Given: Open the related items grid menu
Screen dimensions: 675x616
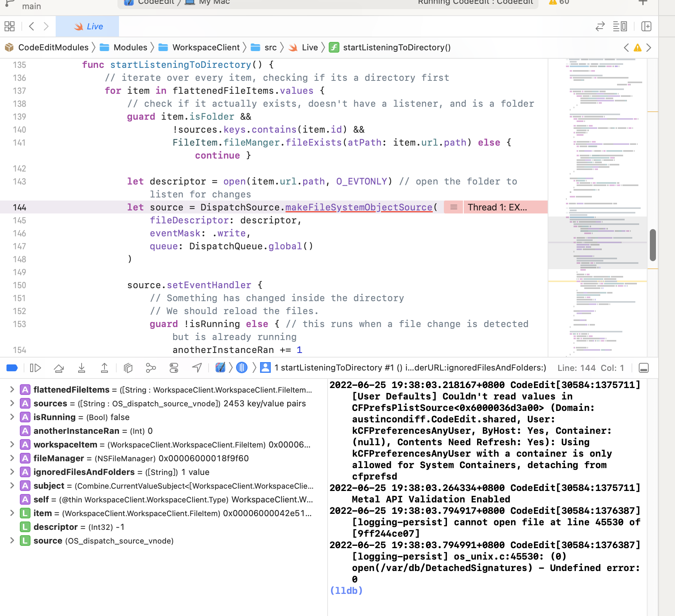Looking at the screenshot, I should tap(10, 26).
